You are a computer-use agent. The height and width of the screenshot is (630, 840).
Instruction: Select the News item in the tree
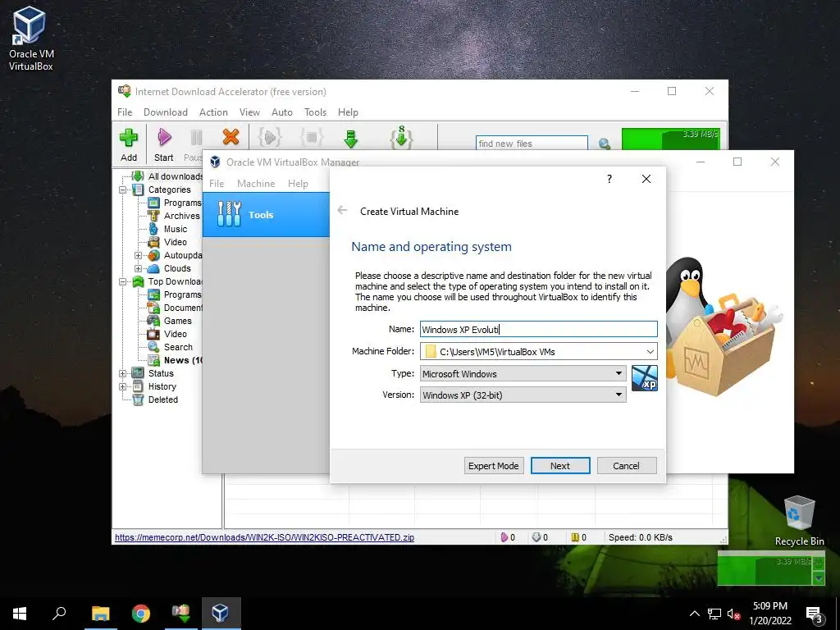pyautogui.click(x=182, y=360)
